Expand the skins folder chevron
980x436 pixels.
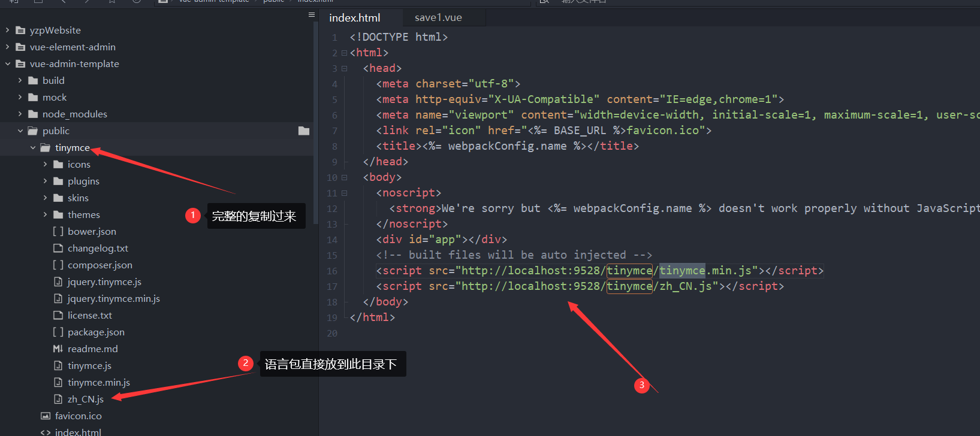pos(46,198)
